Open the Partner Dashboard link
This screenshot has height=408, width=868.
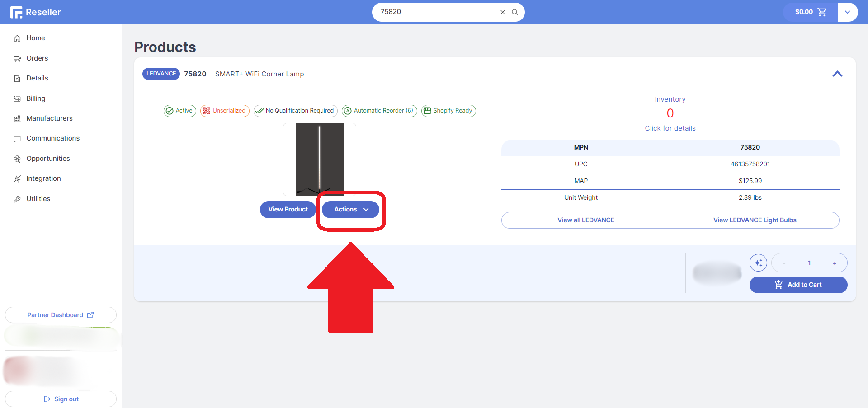pos(61,315)
